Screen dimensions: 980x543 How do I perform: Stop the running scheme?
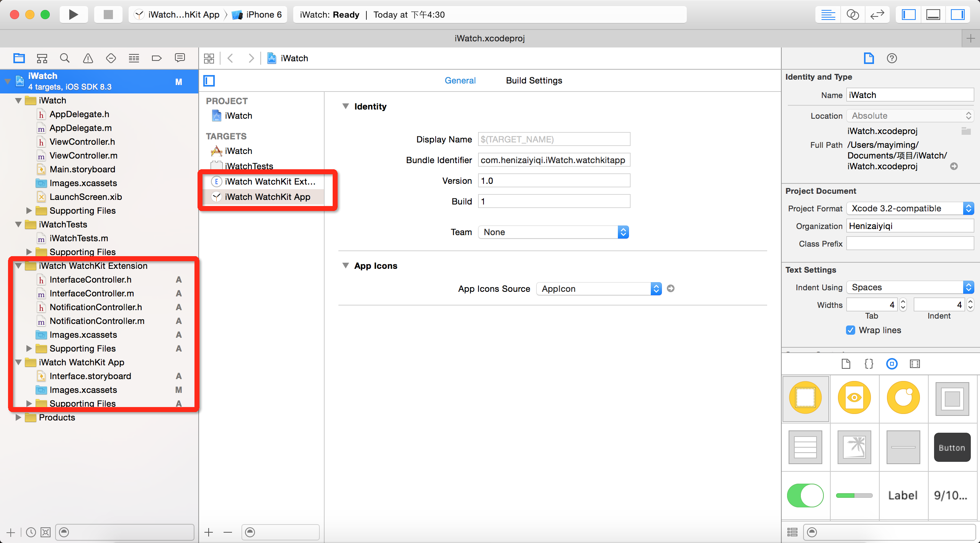click(108, 15)
